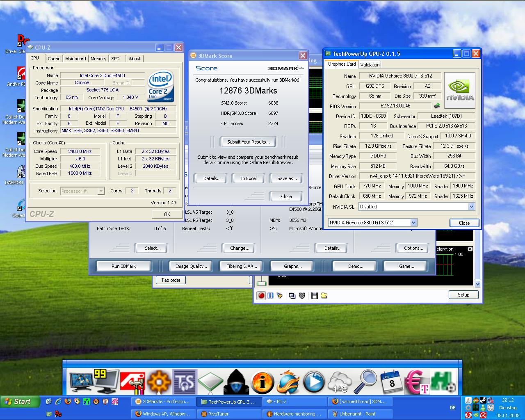
Task: Click the OK button in CPU-Z
Action: (x=167, y=214)
